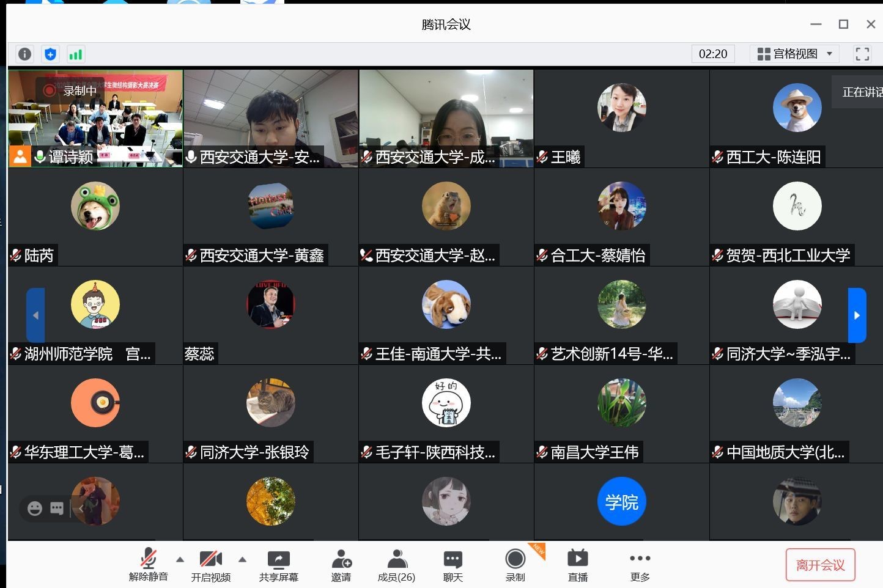Go to next page of participants
This screenshot has height=588, width=883.
(x=857, y=315)
